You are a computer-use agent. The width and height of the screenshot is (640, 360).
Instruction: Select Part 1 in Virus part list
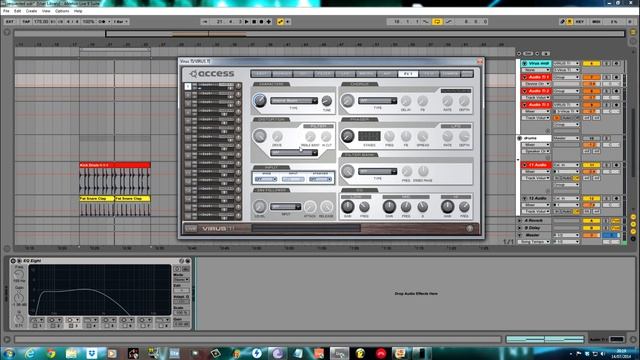(x=188, y=86)
